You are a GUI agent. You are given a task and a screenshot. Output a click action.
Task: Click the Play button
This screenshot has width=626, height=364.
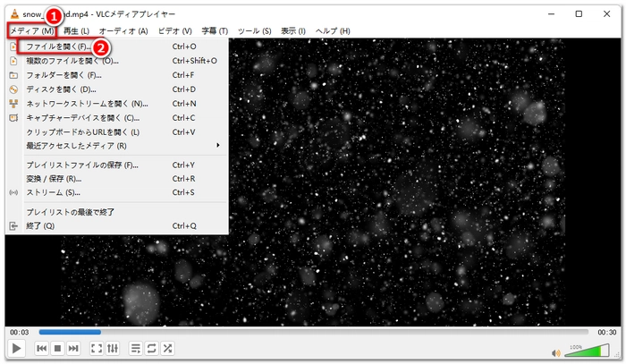click(17, 348)
